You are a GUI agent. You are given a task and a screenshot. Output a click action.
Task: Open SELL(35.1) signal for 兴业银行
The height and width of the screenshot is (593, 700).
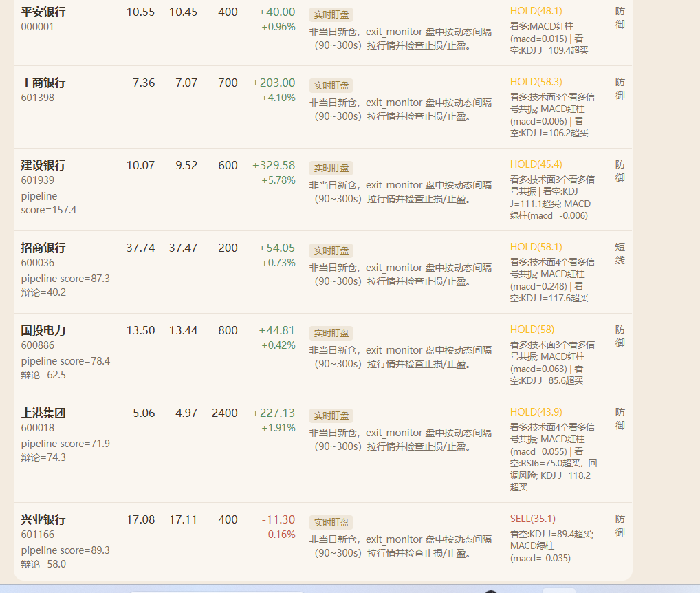[x=533, y=519]
